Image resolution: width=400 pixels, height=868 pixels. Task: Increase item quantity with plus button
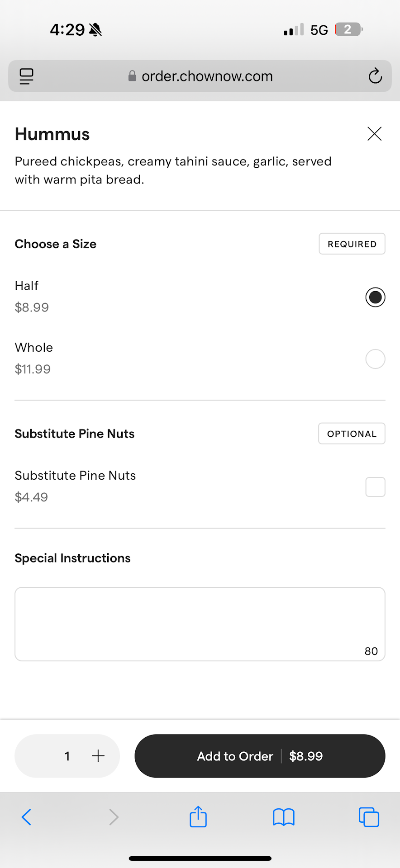[x=98, y=756]
